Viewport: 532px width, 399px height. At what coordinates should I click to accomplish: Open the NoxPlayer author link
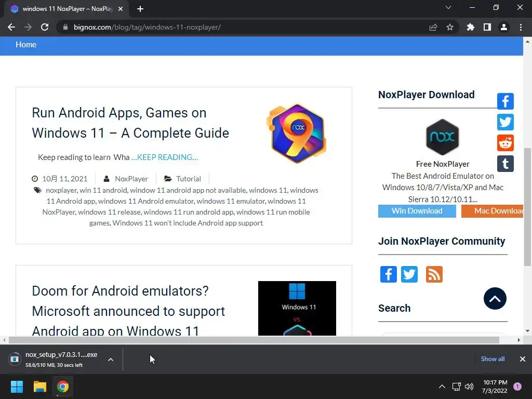(x=131, y=179)
